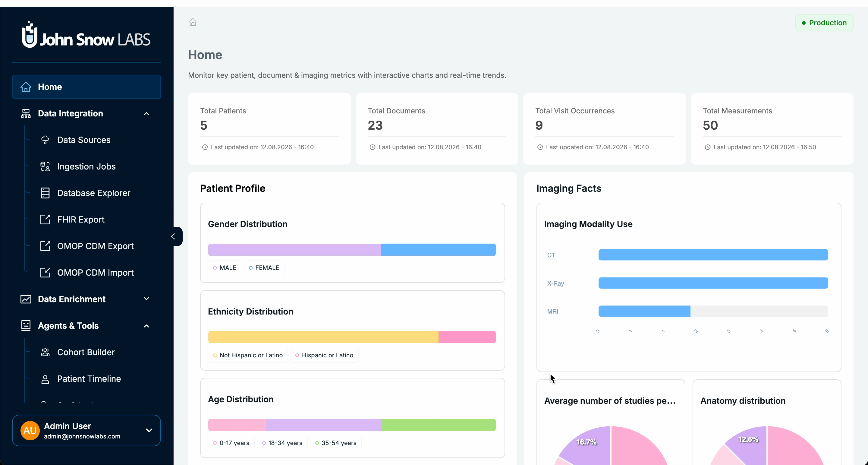This screenshot has height=465, width=868.
Task: Click the Agents & Tools menu label
Action: 68,326
